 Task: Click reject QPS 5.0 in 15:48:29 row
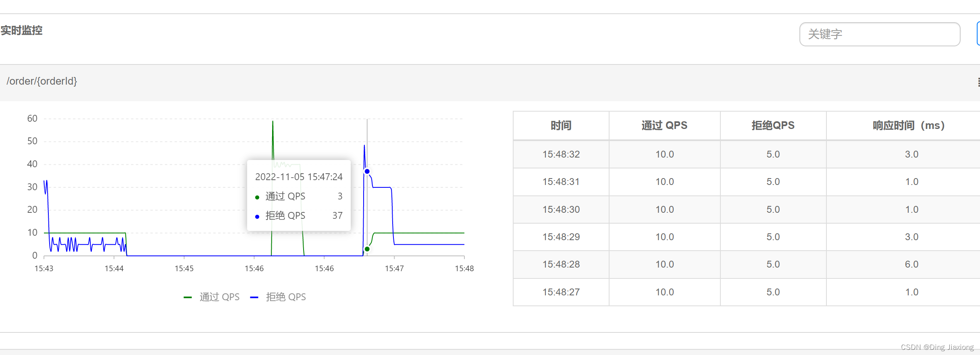(x=773, y=237)
